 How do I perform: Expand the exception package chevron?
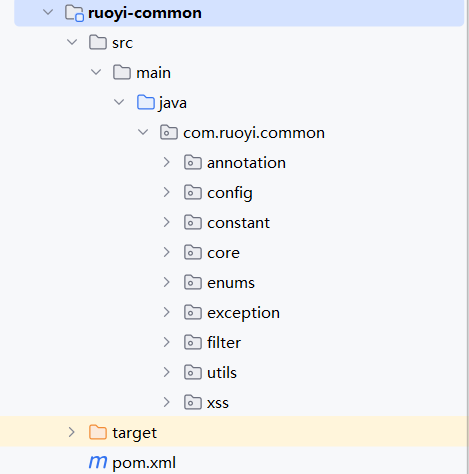(166, 312)
